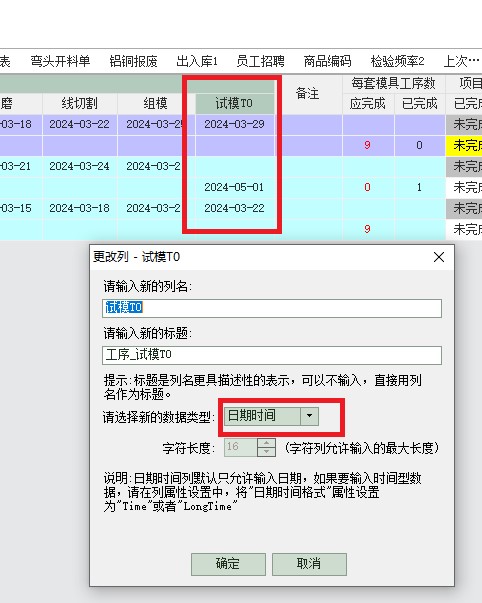
Task: Select the yellow 未完成 status cell
Action: (x=464, y=145)
